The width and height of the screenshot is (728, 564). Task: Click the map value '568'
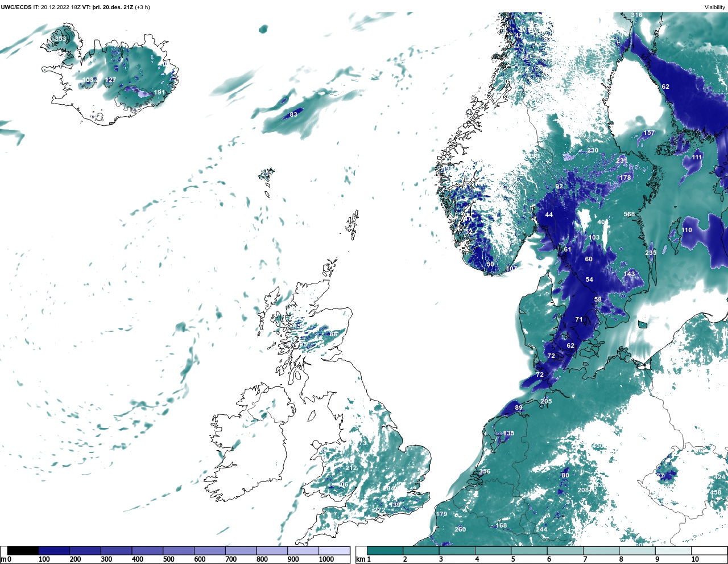(629, 215)
